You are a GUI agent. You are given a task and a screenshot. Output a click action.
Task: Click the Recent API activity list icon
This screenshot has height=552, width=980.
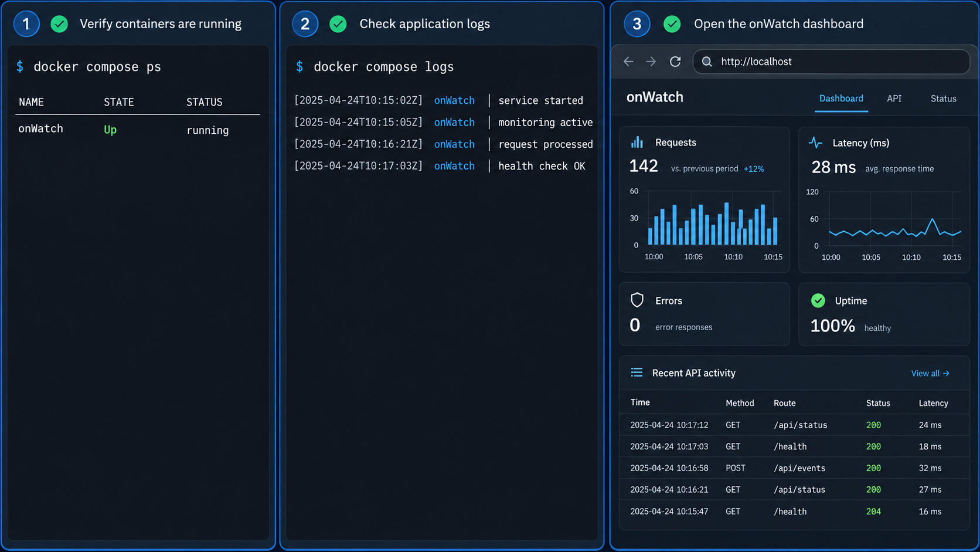637,372
